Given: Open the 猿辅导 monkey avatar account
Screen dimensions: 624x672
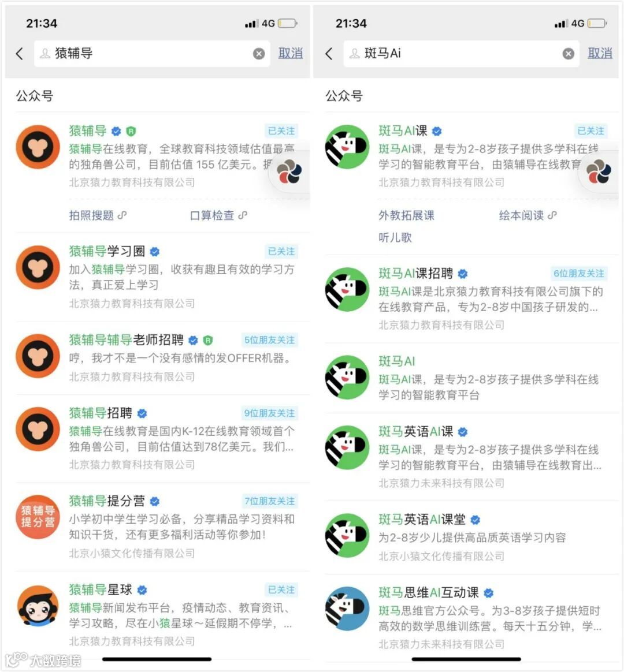Looking at the screenshot, I should click(x=38, y=147).
